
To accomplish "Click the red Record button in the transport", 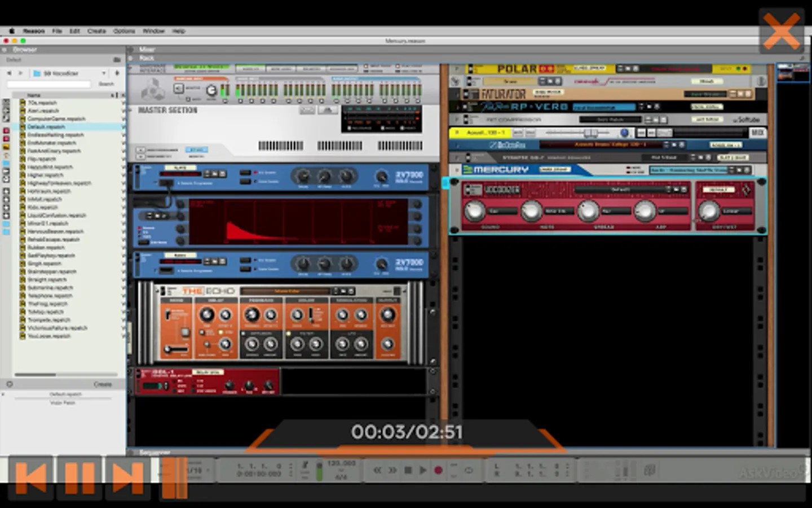I will point(438,470).
